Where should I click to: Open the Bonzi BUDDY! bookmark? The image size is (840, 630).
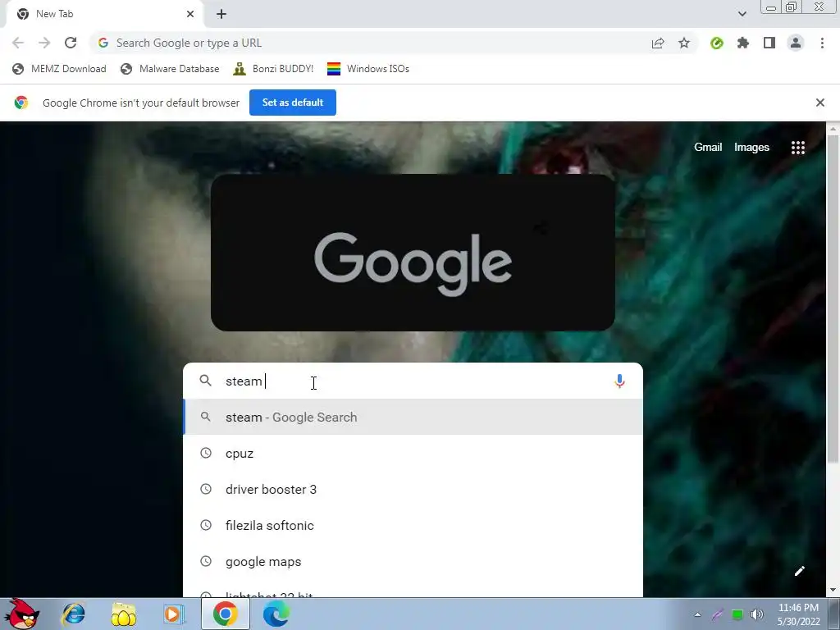(x=273, y=69)
